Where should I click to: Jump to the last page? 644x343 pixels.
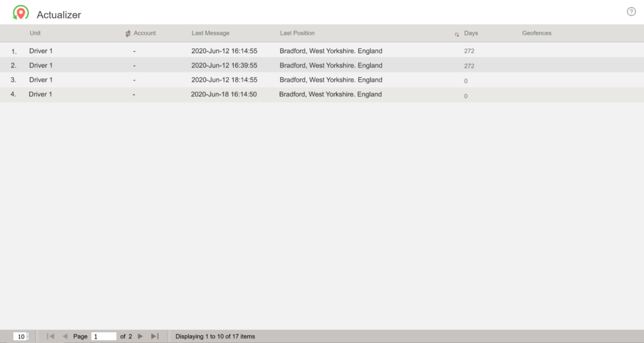point(155,337)
